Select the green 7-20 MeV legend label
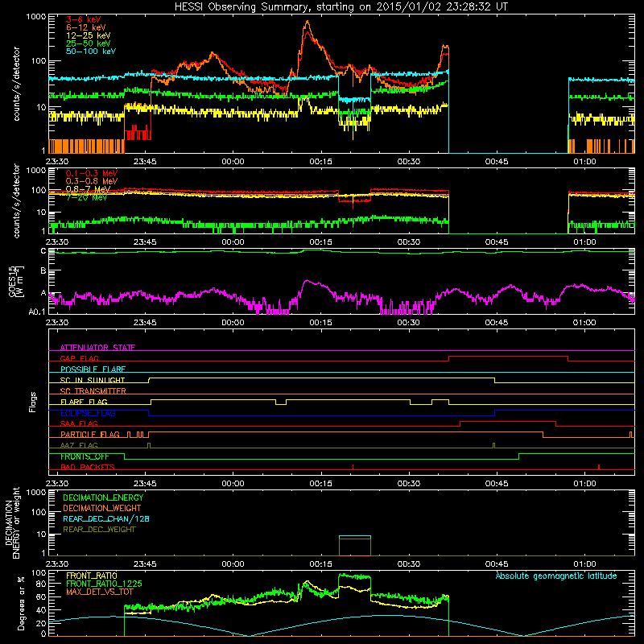This screenshot has width=644, height=644. (87, 197)
